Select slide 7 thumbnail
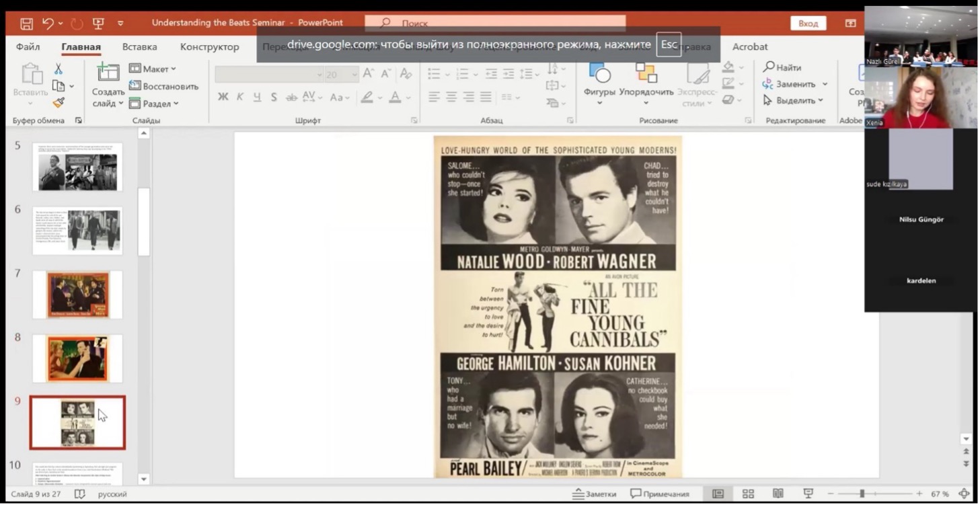980x505 pixels. 77,295
